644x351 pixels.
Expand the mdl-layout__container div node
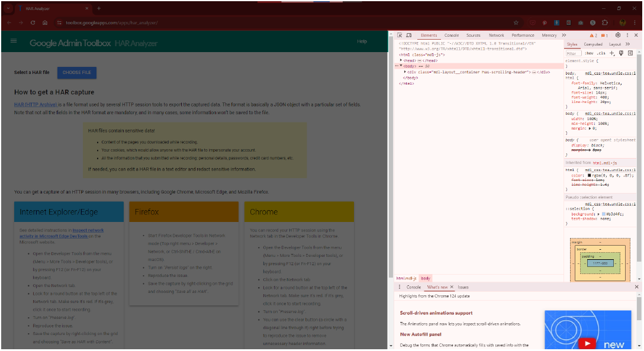(405, 72)
